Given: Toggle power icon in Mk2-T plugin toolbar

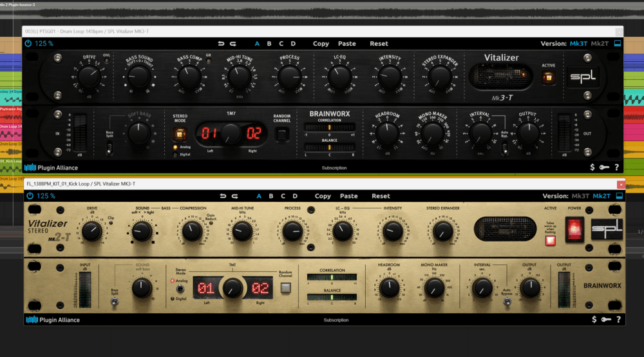Looking at the screenshot, I should [x=30, y=196].
